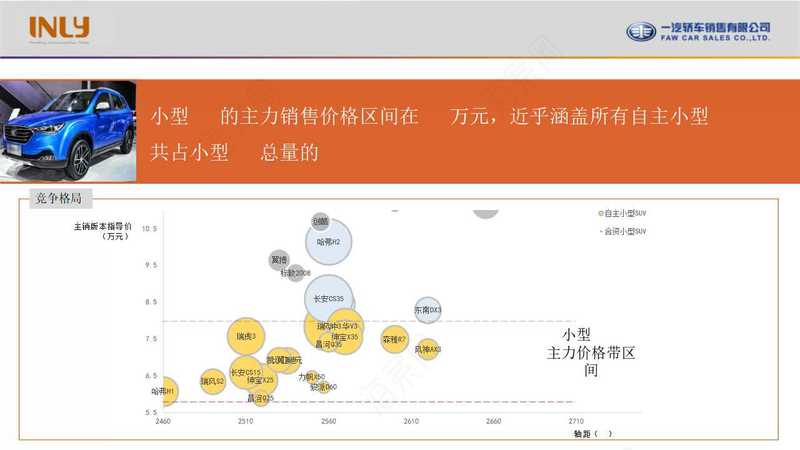Click the 哈弗H2 bubble
Screen dimensions: 800x450
329,242
